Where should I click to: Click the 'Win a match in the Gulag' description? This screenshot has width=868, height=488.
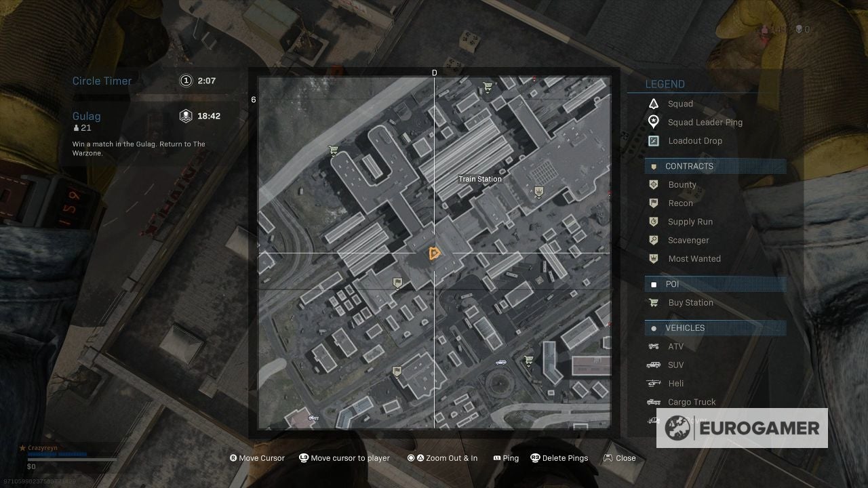coord(139,148)
